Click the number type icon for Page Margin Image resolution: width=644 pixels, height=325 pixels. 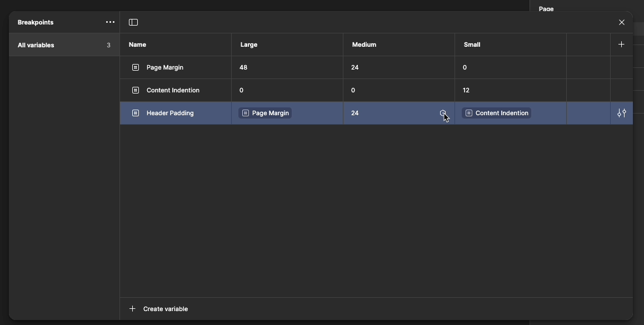pos(136,67)
